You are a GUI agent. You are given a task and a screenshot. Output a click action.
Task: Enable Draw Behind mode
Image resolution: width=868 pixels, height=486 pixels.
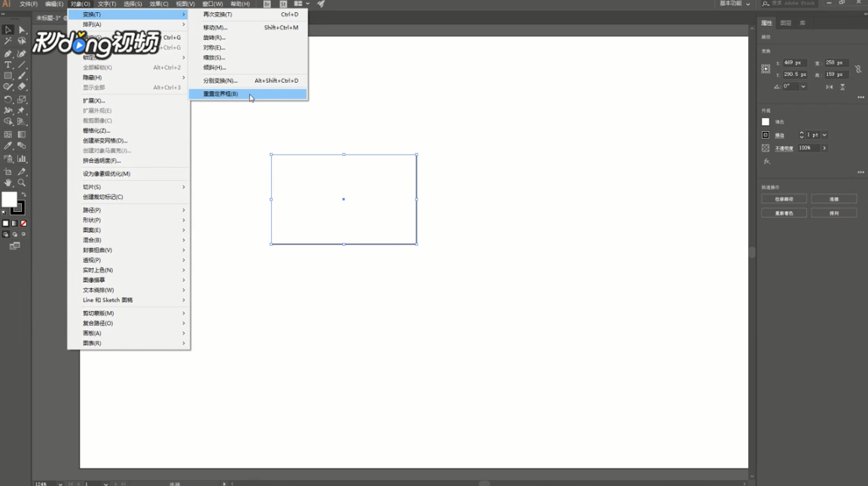tap(14, 234)
